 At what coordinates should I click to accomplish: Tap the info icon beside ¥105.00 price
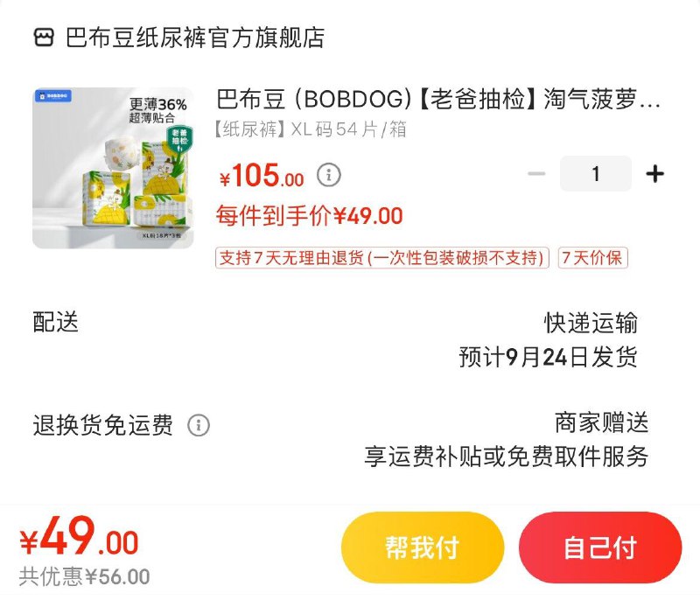pyautogui.click(x=329, y=175)
